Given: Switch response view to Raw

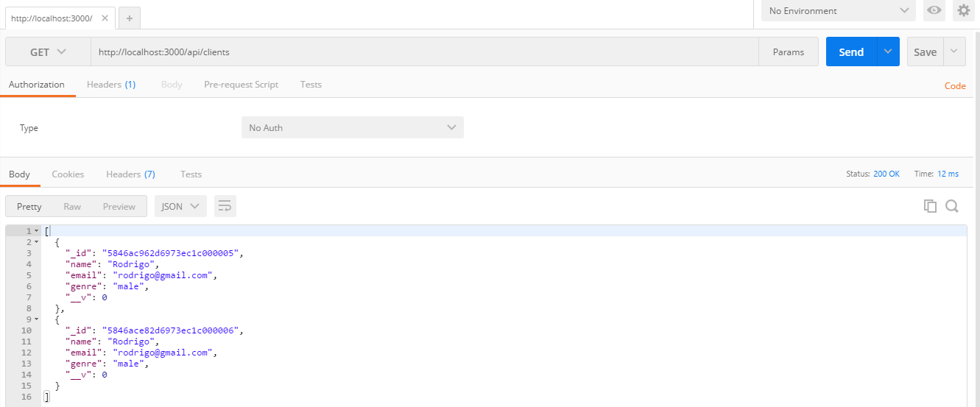Looking at the screenshot, I should click(72, 206).
